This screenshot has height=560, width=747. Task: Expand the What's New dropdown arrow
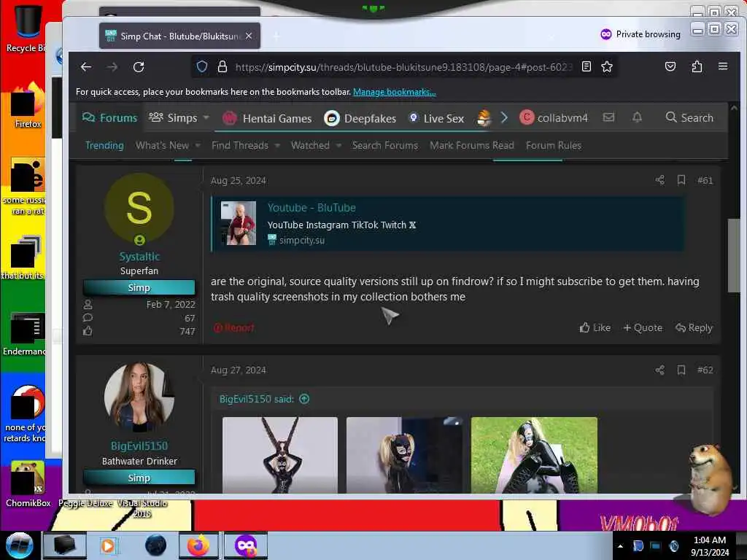[x=198, y=145]
